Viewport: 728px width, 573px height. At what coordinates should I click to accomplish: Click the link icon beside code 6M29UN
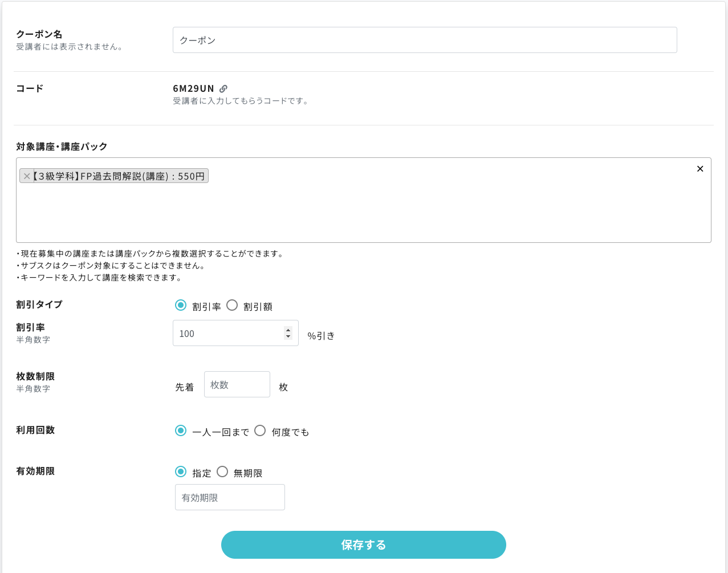[x=223, y=89]
